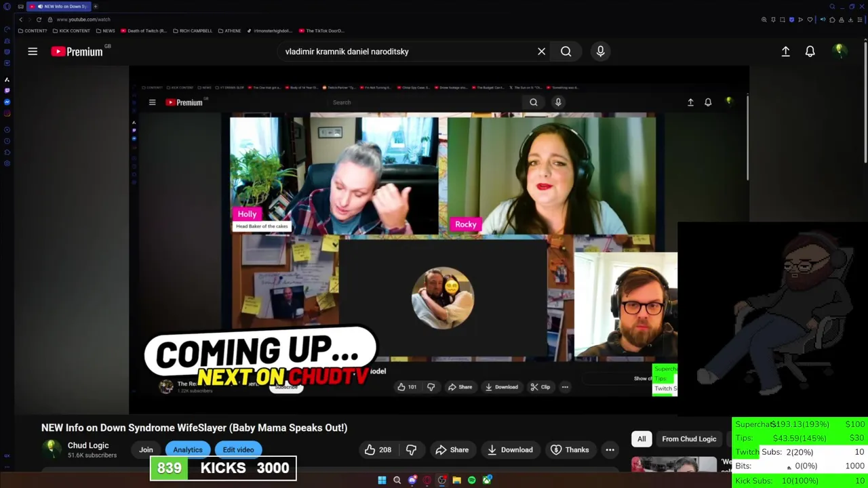868x488 pixels.
Task: Click the search magnifier button
Action: click(566, 52)
